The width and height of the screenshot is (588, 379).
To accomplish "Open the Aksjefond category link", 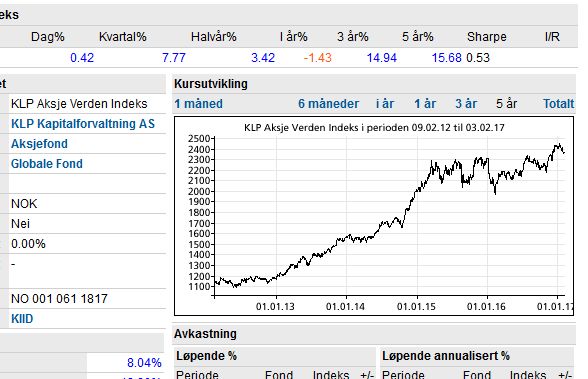I will [39, 144].
